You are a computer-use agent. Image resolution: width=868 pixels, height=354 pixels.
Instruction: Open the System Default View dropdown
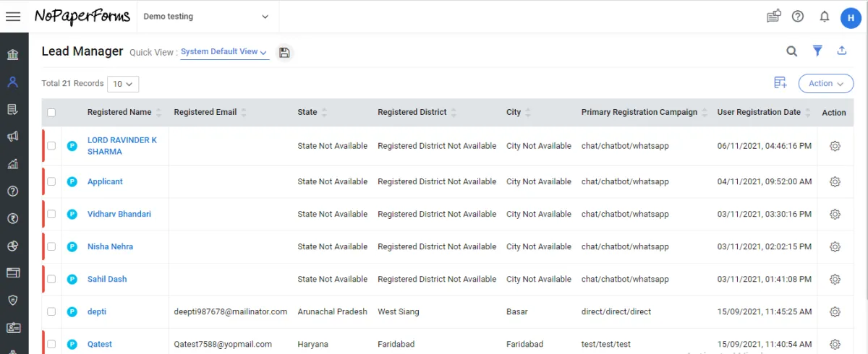pos(224,52)
